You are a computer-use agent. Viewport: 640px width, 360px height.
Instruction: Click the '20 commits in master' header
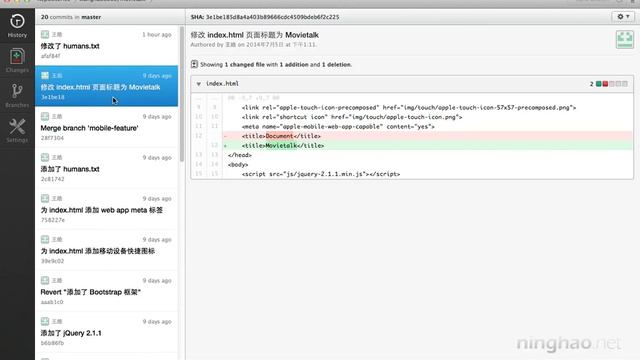(x=71, y=17)
